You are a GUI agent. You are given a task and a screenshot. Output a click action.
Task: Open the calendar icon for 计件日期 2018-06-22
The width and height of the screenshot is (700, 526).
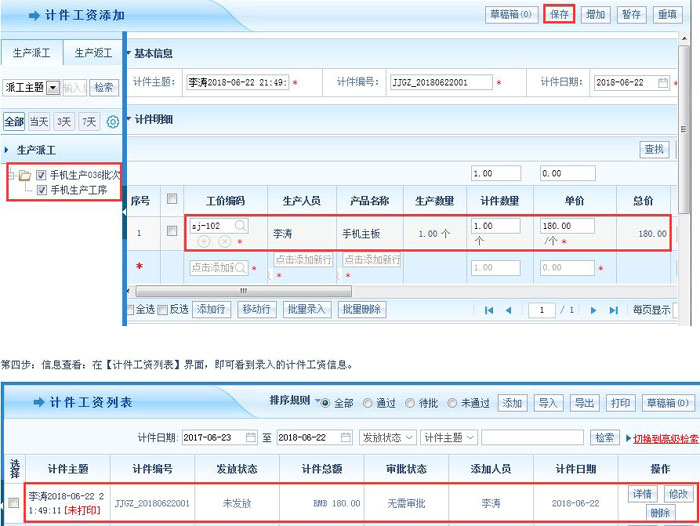662,83
